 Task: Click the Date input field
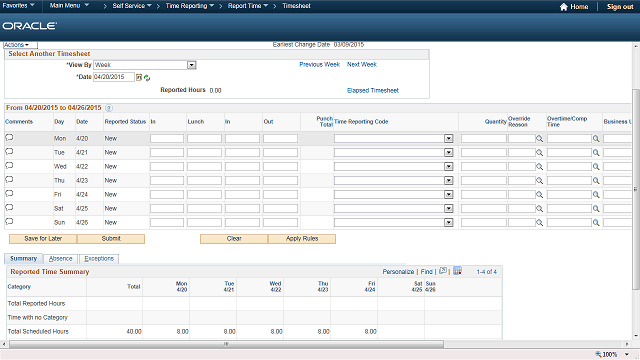coord(114,77)
